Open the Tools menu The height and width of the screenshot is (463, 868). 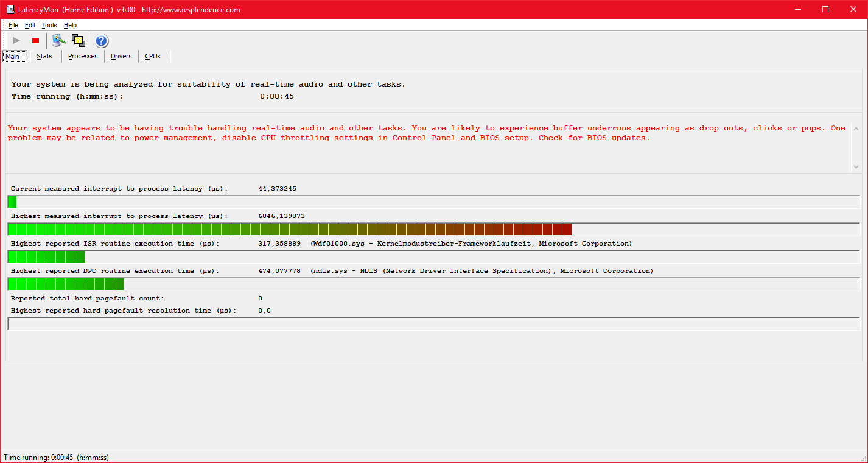[49, 25]
